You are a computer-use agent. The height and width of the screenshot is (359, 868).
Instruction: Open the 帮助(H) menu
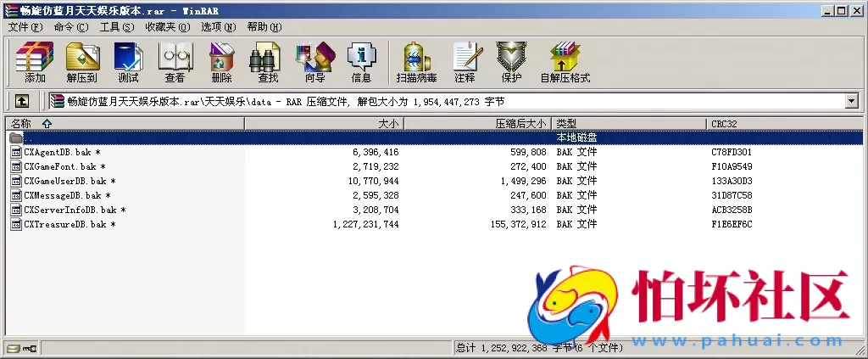tap(264, 26)
